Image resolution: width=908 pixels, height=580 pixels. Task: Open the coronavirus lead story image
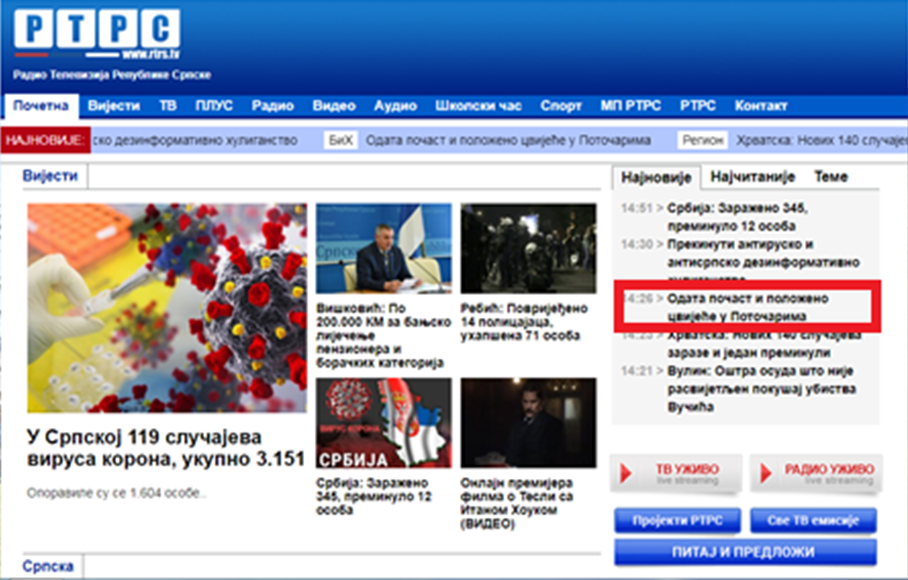[x=167, y=308]
